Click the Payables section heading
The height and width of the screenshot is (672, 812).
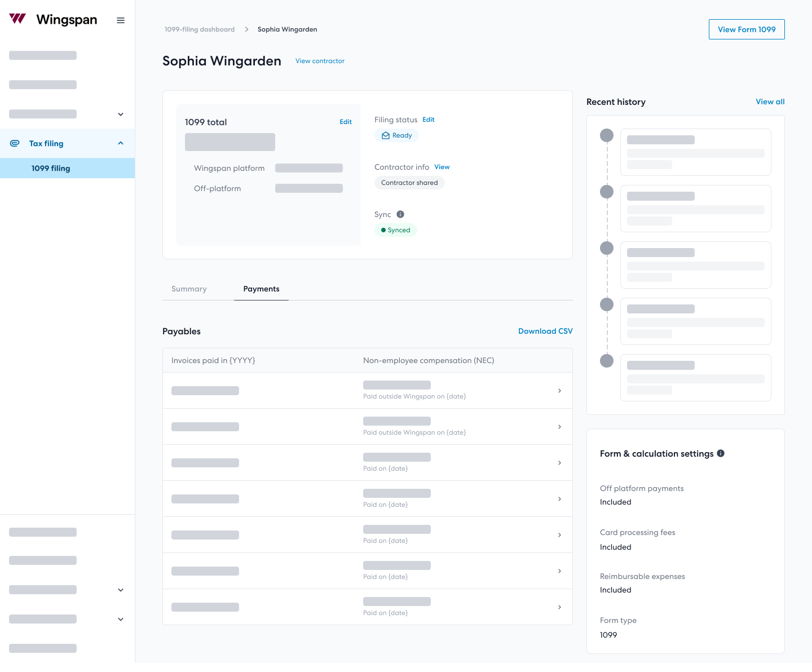[182, 331]
